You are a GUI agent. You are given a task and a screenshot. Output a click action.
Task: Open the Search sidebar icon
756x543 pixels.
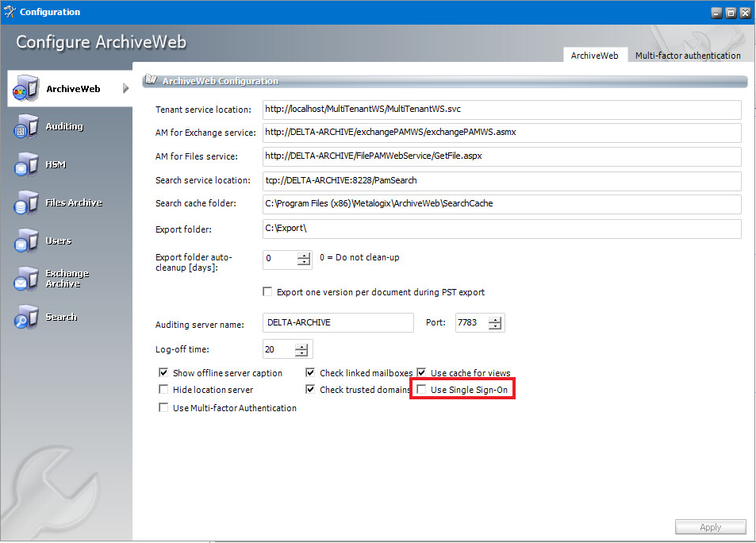pyautogui.click(x=25, y=317)
